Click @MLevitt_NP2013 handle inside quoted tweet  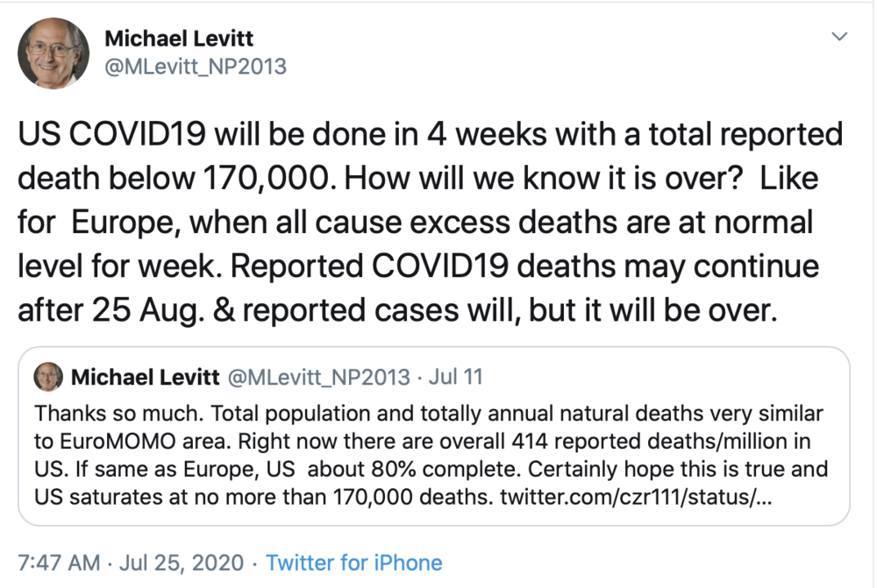click(319, 378)
